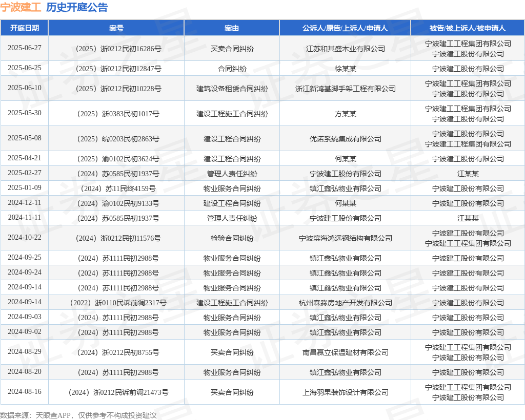Click date cell 2024-11-11
The height and width of the screenshot is (420, 525).
[25, 217]
